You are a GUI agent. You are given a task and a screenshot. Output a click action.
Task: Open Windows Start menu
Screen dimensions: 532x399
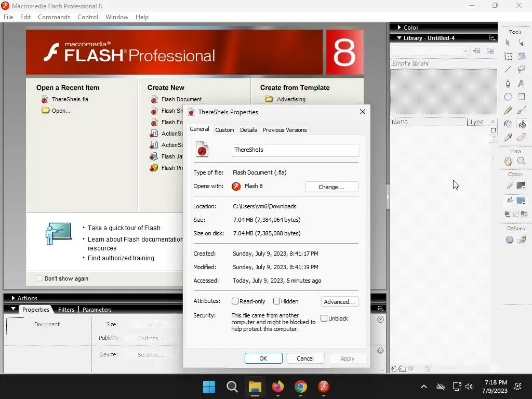[x=209, y=387]
